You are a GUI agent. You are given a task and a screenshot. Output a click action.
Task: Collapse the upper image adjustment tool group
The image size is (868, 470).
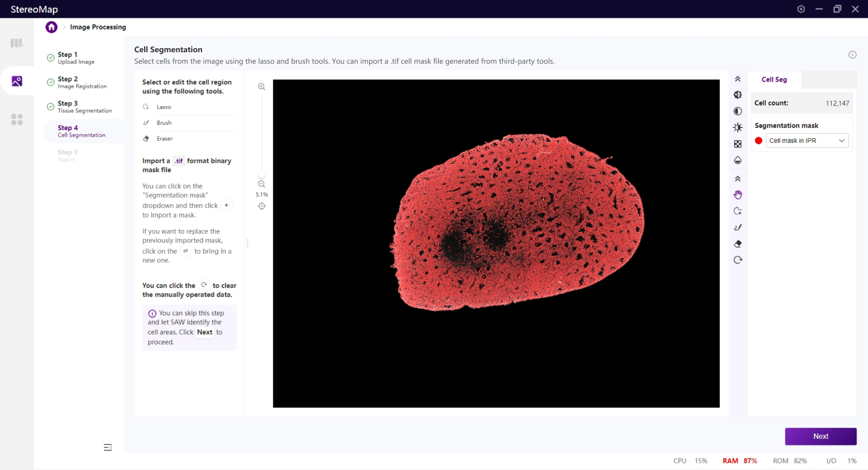coord(738,79)
